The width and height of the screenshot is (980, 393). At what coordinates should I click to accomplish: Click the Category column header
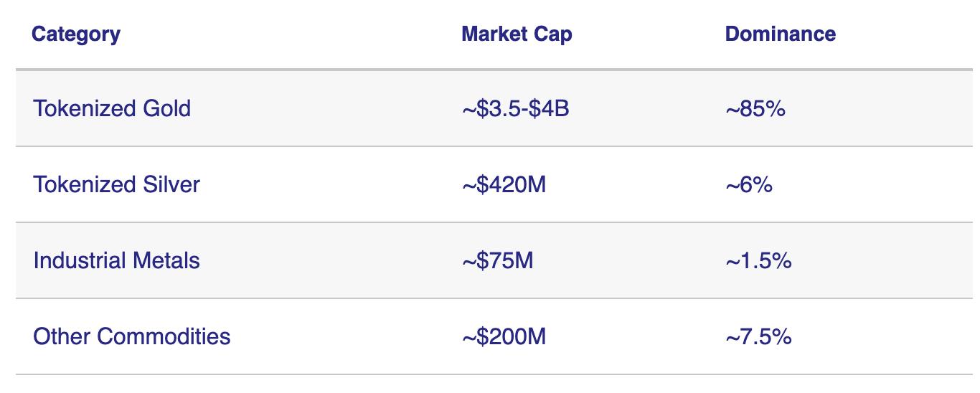[x=76, y=34]
